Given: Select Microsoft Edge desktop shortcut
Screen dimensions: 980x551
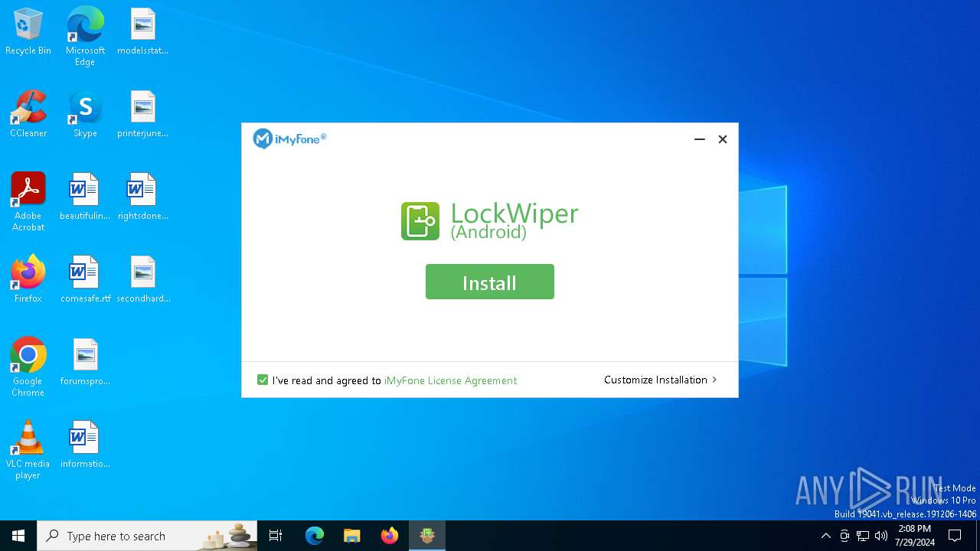Looking at the screenshot, I should [x=85, y=36].
